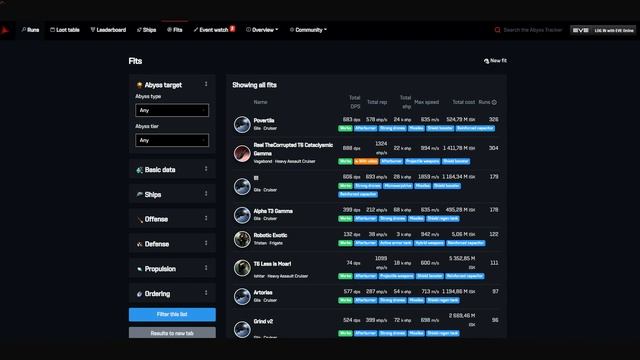Click the search magnifier icon
Viewport: 640px width, 360px height.
point(497,30)
